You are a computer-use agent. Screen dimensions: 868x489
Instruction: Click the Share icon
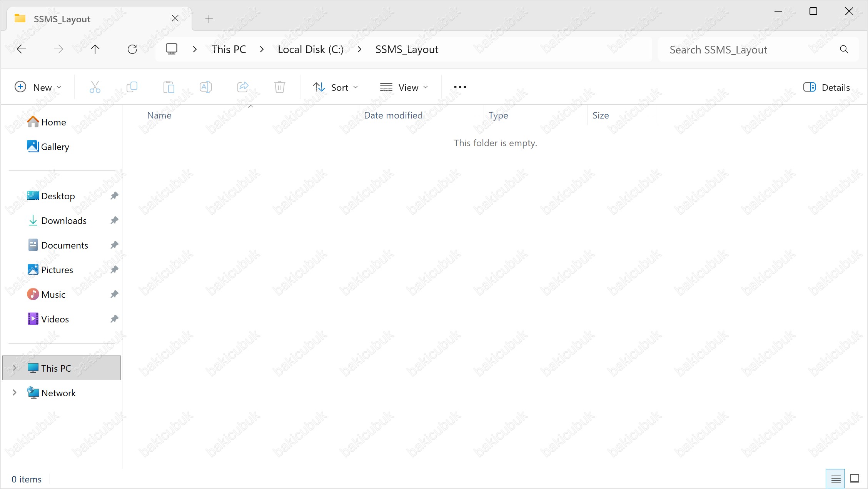point(243,87)
